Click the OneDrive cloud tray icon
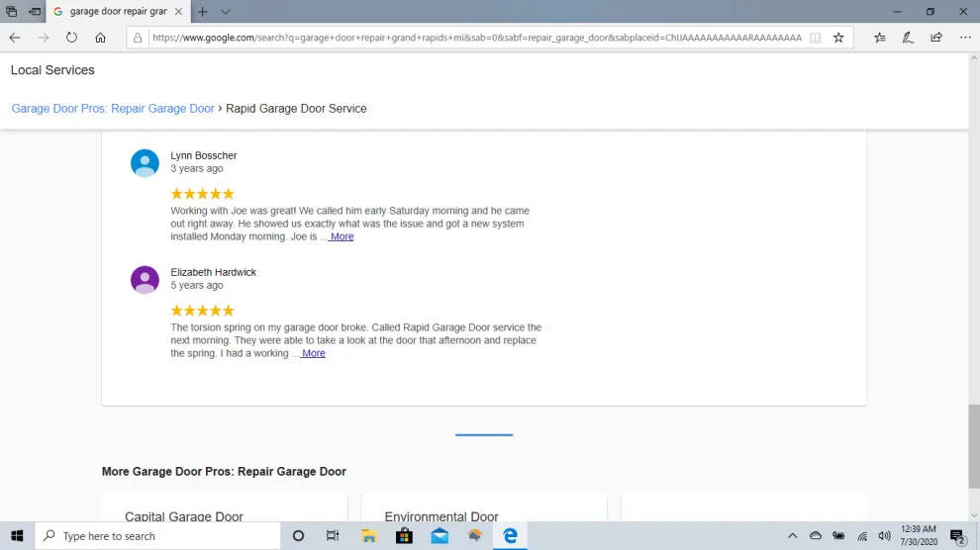The width and height of the screenshot is (980, 550). click(816, 535)
